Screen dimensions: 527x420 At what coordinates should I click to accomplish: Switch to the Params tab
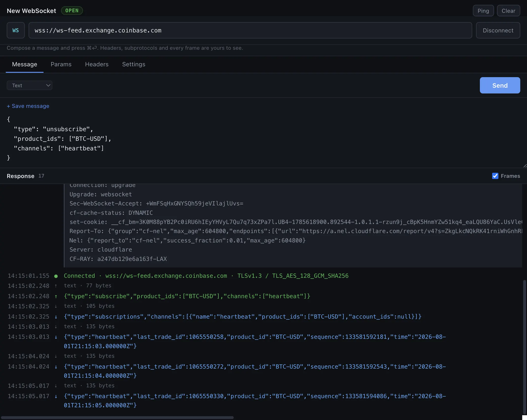(x=61, y=64)
